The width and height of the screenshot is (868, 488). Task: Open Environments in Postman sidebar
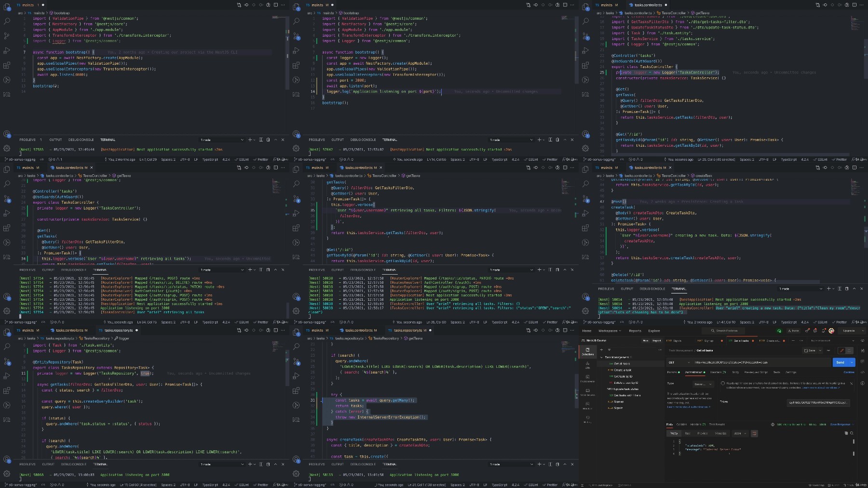587,378
